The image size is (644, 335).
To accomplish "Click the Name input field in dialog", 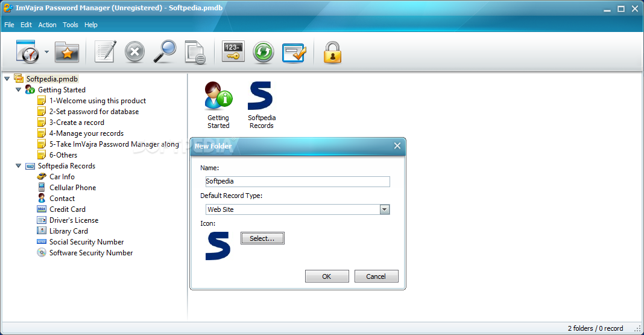I will pyautogui.click(x=297, y=181).
